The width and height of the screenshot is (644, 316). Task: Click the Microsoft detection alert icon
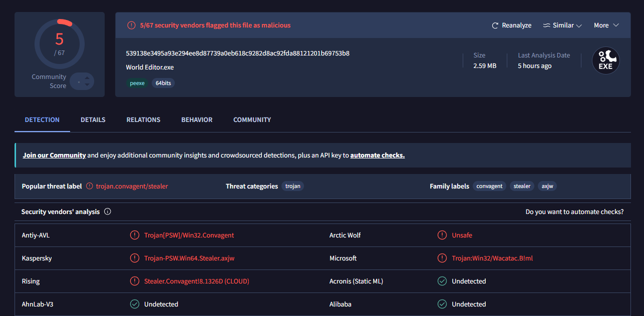(x=442, y=258)
